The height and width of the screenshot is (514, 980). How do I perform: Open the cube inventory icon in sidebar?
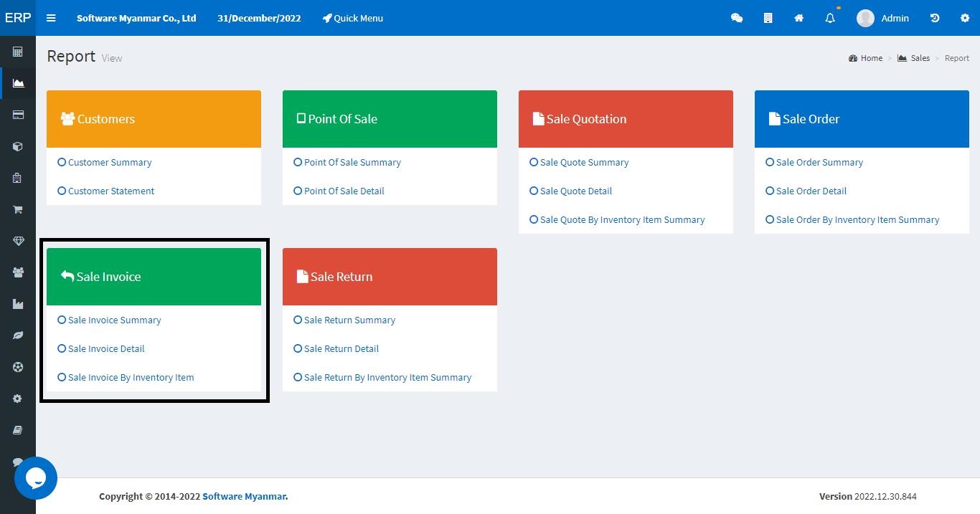coord(18,146)
